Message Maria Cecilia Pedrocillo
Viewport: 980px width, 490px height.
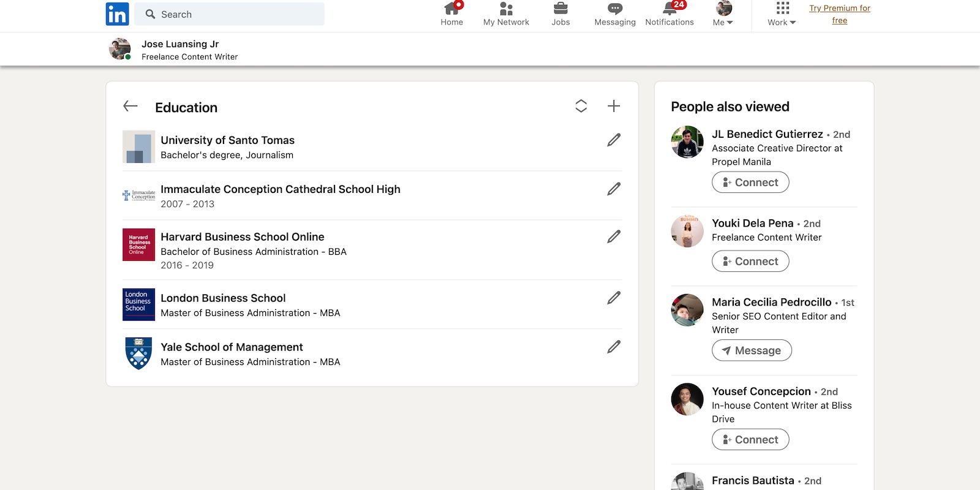(752, 350)
